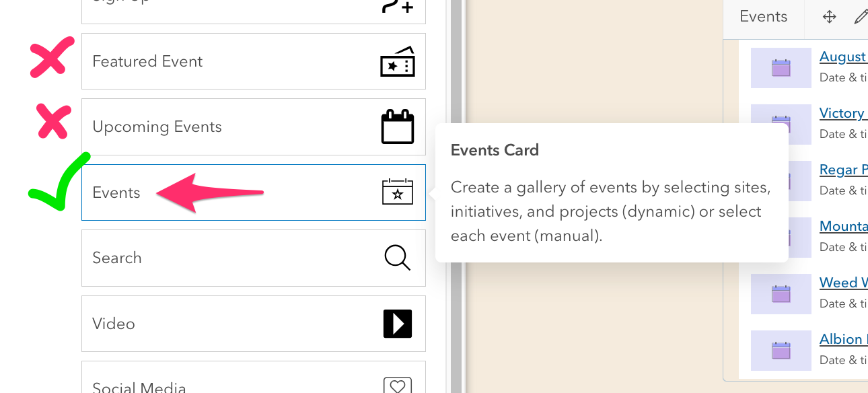The image size is (868, 393).
Task: Click the Sign Up person-plus icon
Action: click(397, 5)
